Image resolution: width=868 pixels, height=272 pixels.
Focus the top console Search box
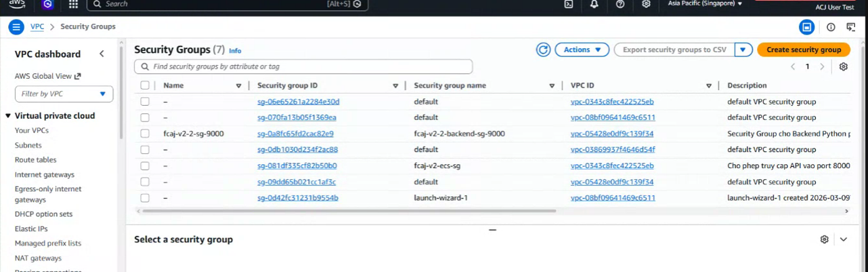pos(228,4)
